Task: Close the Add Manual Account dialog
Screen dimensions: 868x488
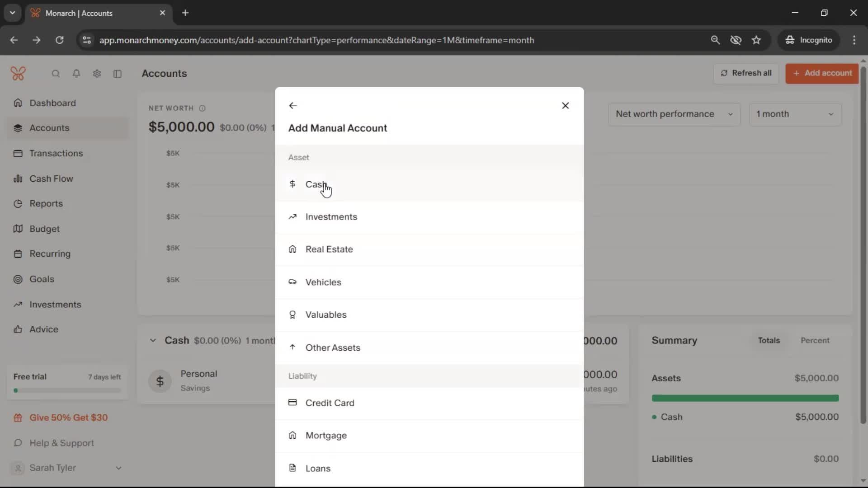Action: 565,106
